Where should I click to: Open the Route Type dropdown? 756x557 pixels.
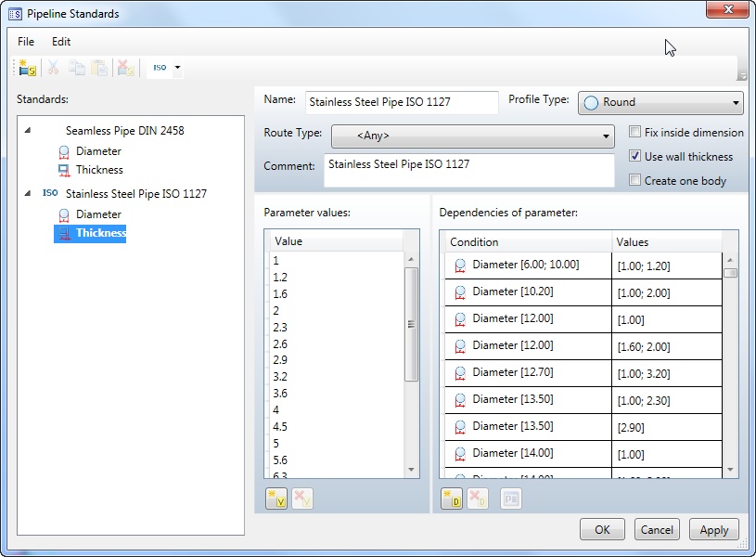click(472, 136)
